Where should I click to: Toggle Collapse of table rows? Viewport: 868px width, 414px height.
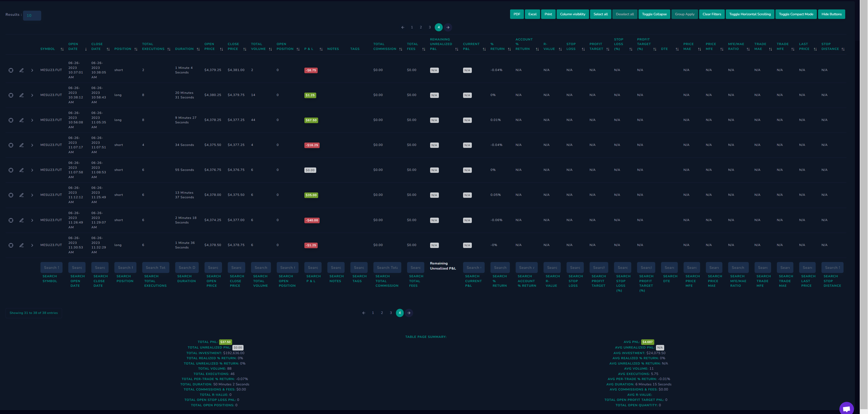click(x=654, y=14)
